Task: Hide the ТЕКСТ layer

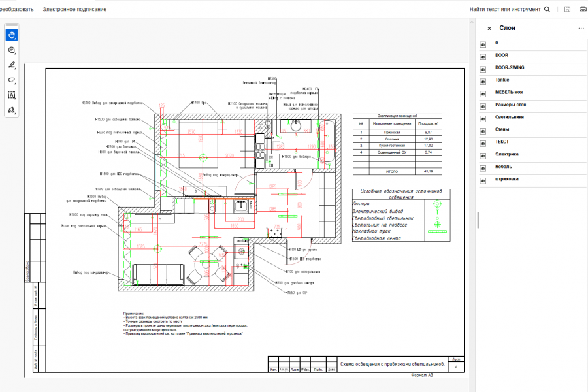Action: tap(483, 144)
